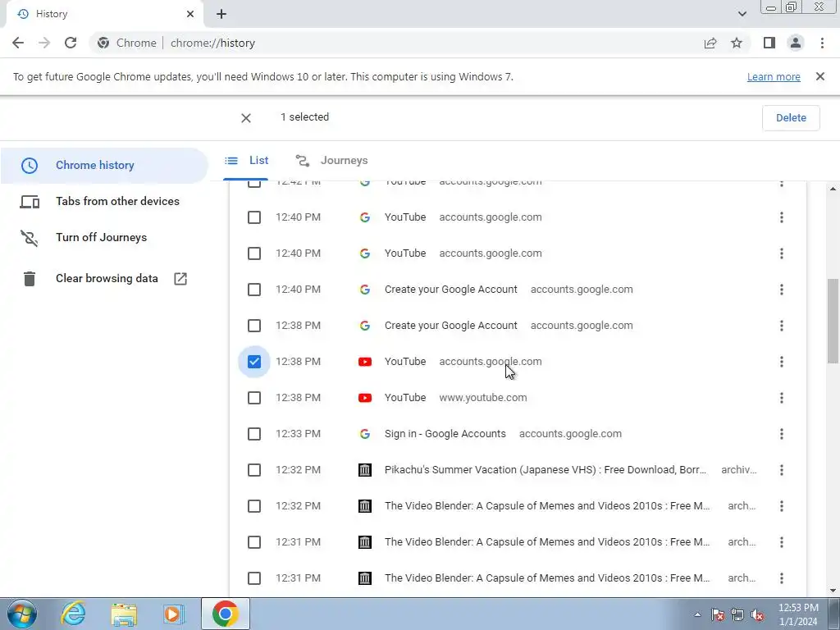Image resolution: width=840 pixels, height=630 pixels.
Task: Check the Pikachu's Summer Vacation entry
Action: pos(254,470)
